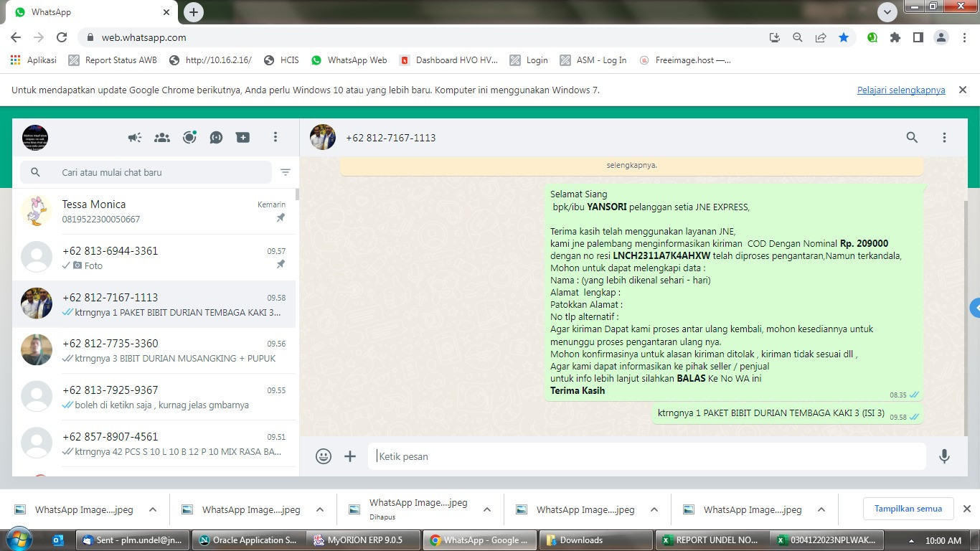This screenshot has width=980, height=551.
Task: Open the conversation three-dot menu
Action: pos(944,137)
